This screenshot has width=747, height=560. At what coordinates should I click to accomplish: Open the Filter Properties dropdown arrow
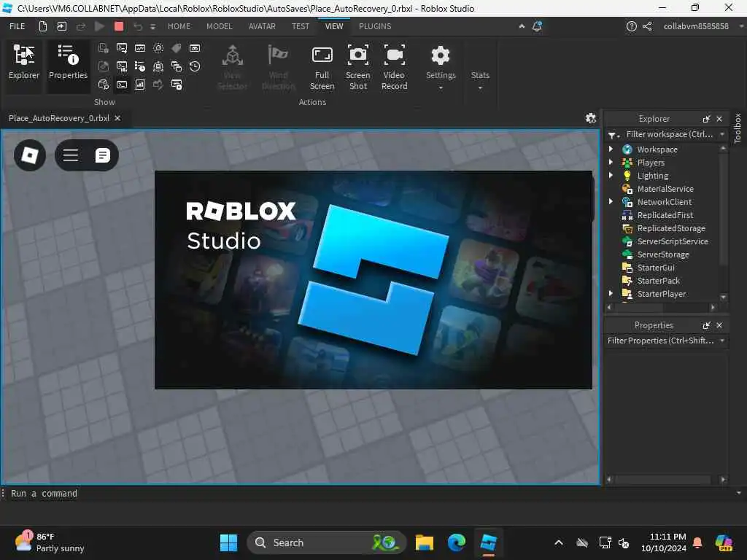click(722, 341)
